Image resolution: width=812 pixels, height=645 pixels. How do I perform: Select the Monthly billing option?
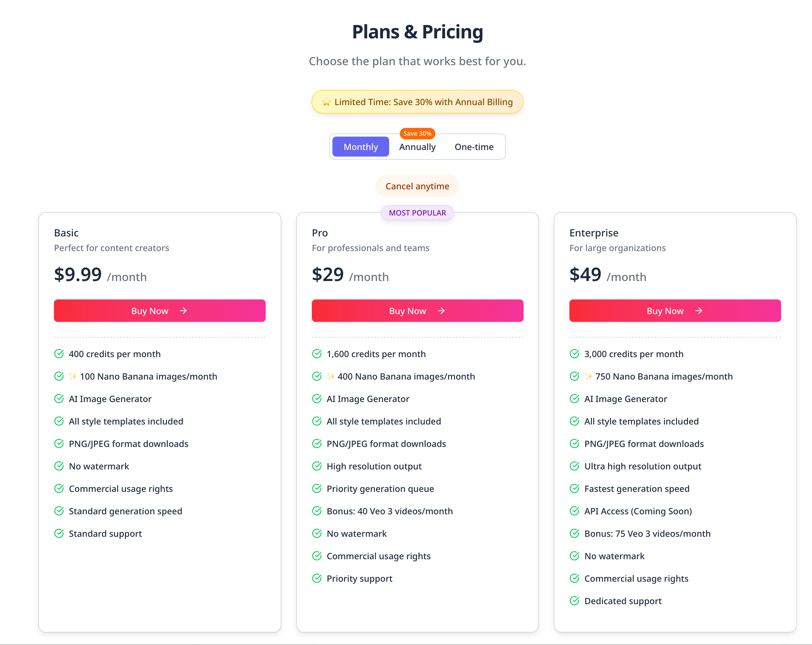(x=360, y=147)
